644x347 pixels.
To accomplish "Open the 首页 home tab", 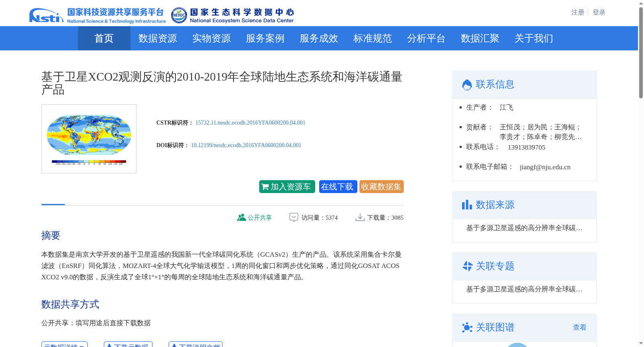I will coord(104,38).
